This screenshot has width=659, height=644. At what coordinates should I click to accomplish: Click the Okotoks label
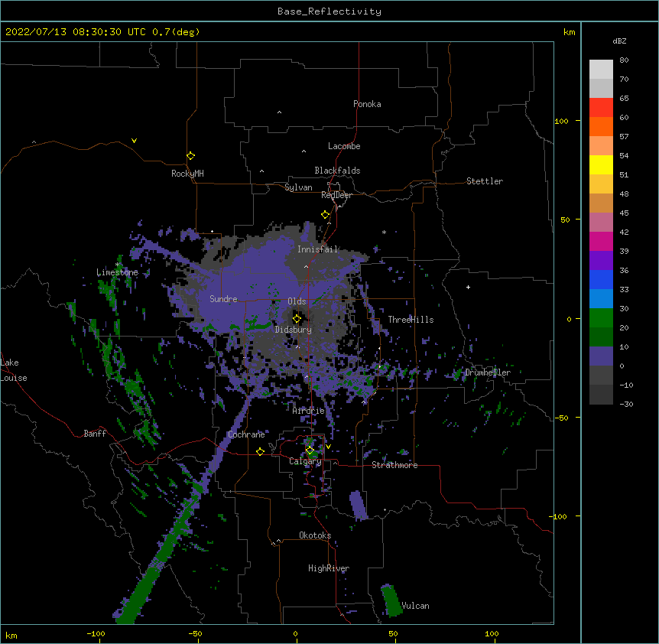tap(315, 535)
